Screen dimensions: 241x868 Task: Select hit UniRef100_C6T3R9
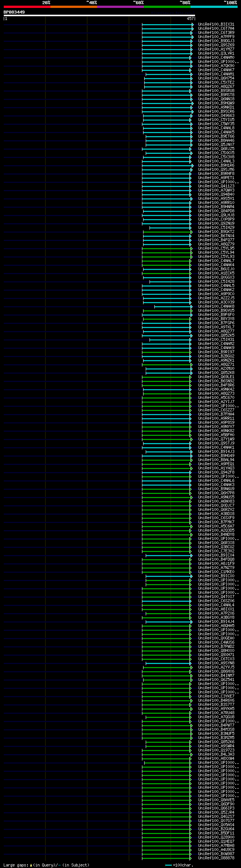pos(216,33)
